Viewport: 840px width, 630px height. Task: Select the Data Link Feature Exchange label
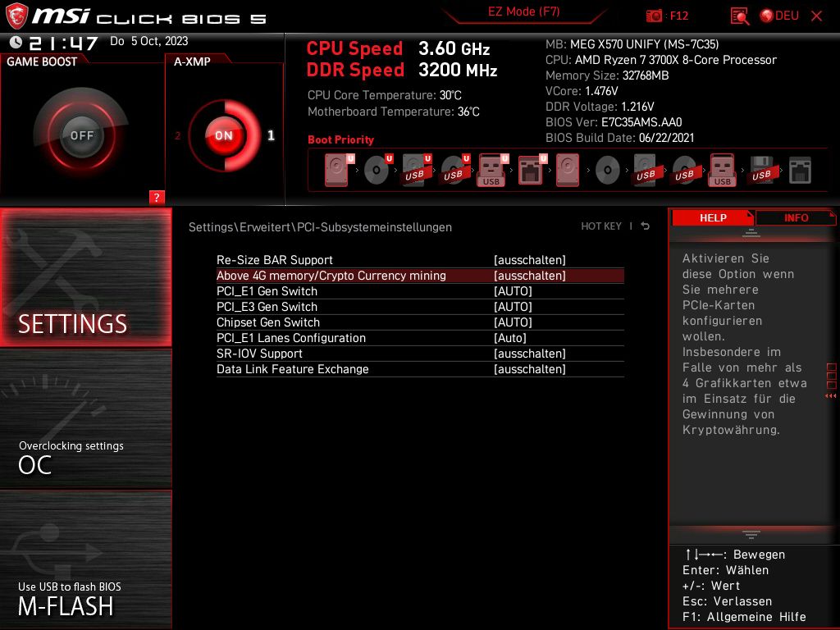[293, 368]
